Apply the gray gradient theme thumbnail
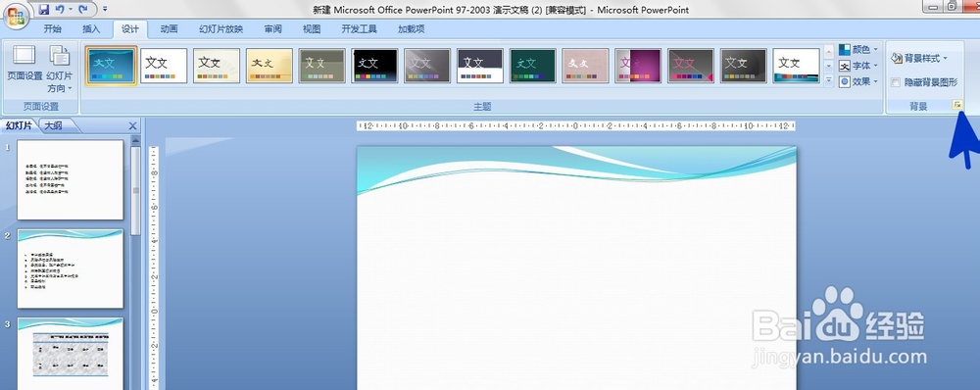 click(427, 66)
